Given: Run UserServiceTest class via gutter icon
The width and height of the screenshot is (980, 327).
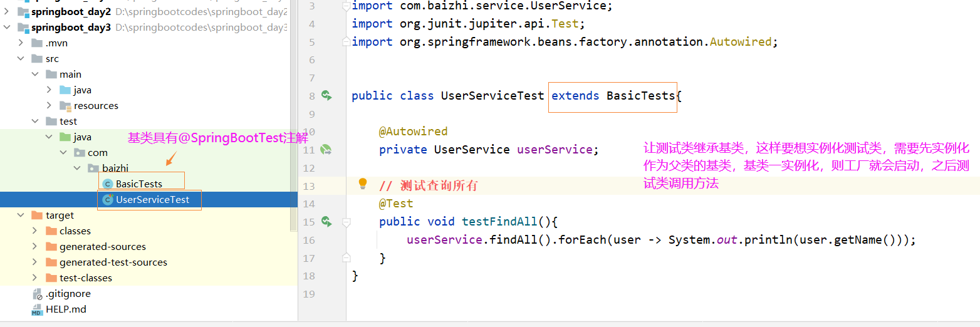Looking at the screenshot, I should click(326, 95).
